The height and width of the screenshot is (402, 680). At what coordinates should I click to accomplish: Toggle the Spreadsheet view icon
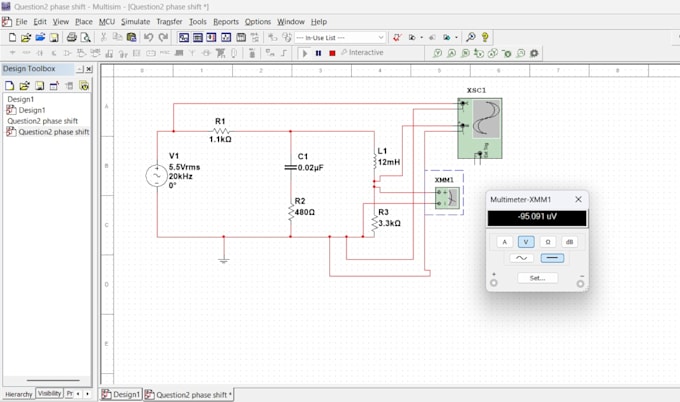198,38
